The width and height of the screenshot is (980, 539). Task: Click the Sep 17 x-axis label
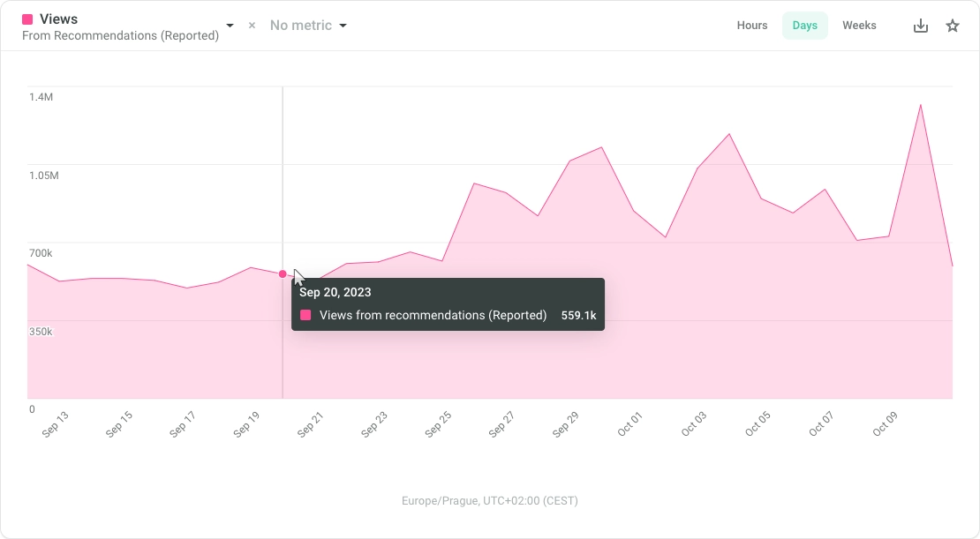pyautogui.click(x=183, y=424)
